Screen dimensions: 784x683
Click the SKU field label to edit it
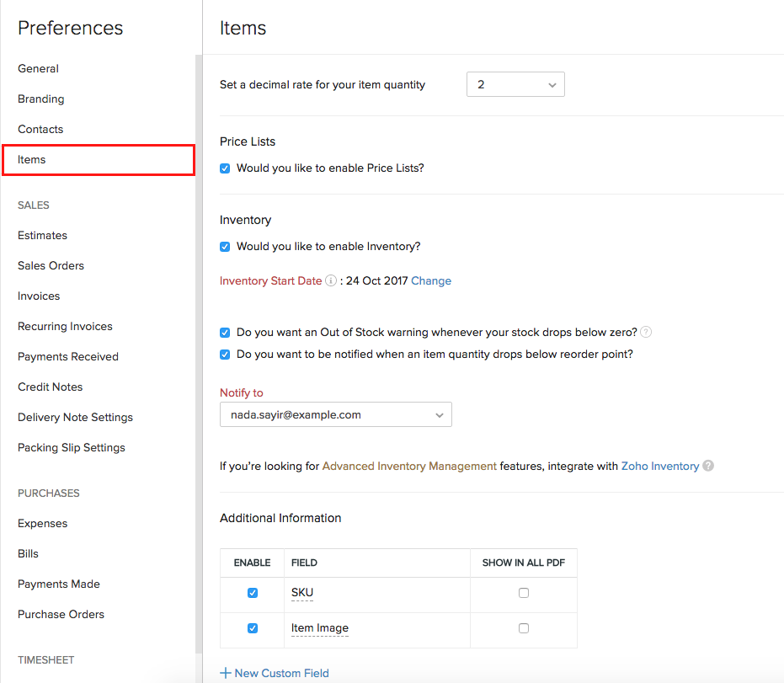pos(301,592)
